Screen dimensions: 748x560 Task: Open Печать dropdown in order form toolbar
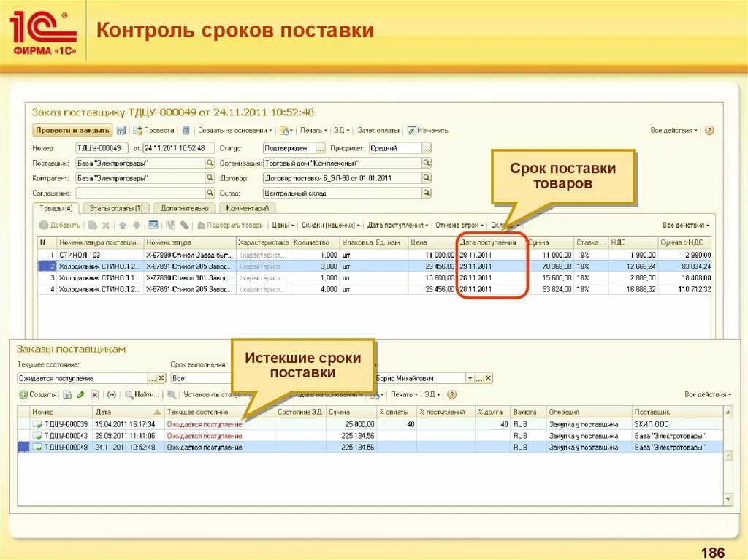(x=313, y=130)
